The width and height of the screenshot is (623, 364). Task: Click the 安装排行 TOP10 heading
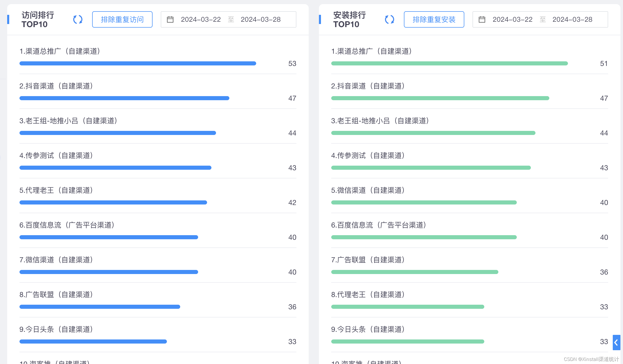coord(350,19)
